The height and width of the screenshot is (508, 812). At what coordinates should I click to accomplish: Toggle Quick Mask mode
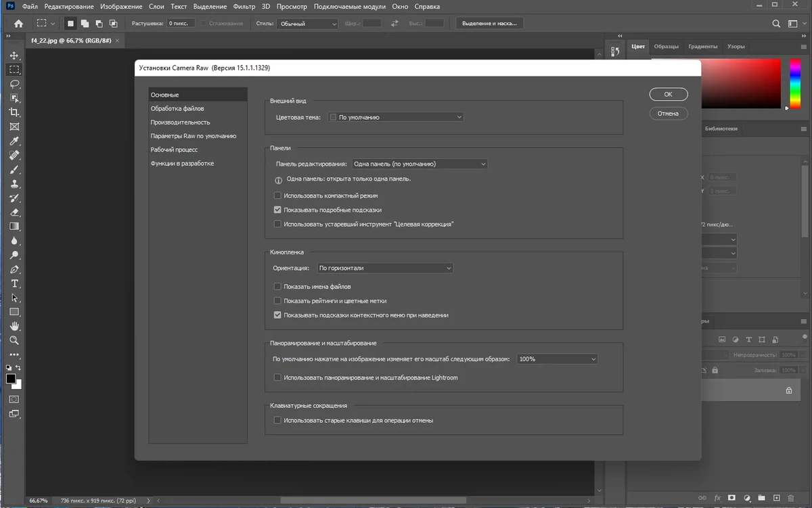coord(14,399)
